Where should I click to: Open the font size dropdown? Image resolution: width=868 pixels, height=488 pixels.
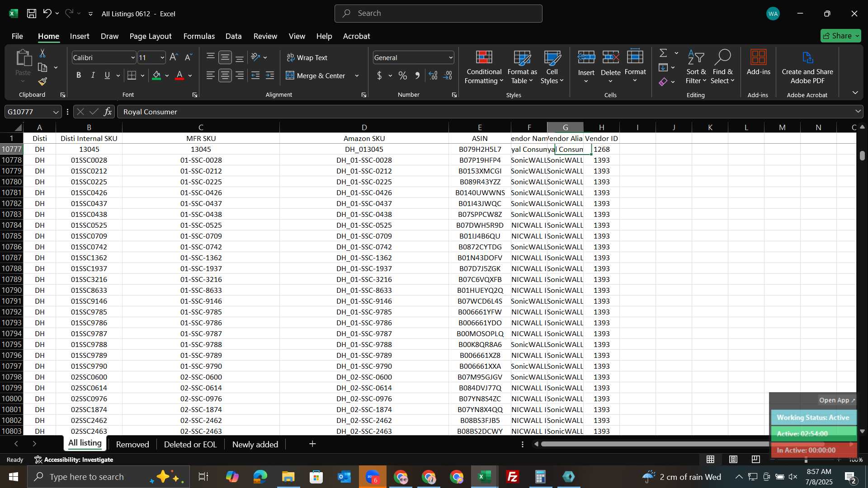click(162, 58)
